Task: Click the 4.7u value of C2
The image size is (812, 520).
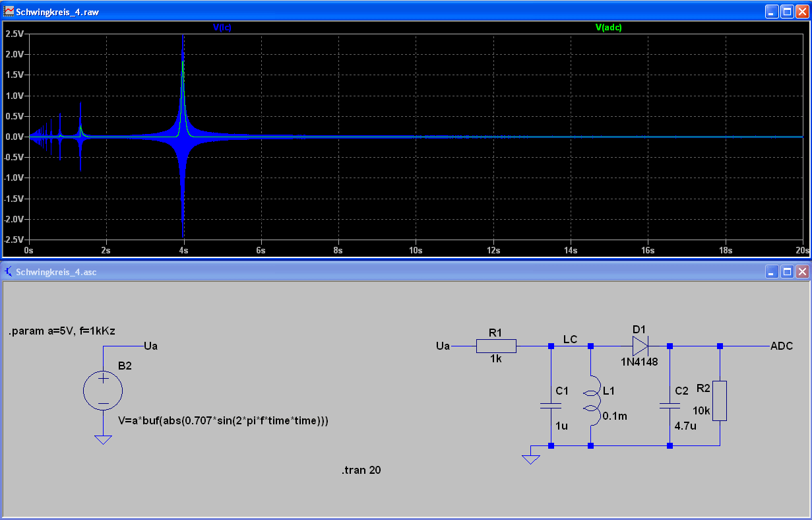Action: pos(685,426)
